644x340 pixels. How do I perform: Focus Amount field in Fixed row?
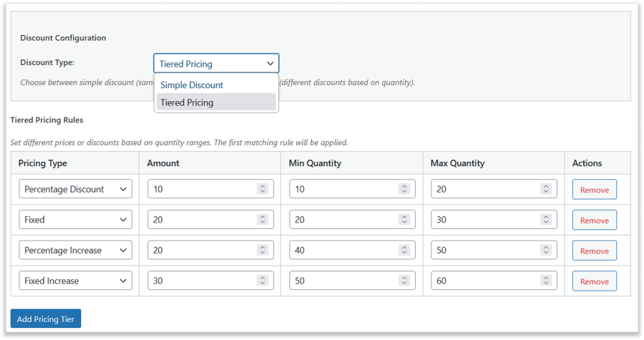coord(210,220)
